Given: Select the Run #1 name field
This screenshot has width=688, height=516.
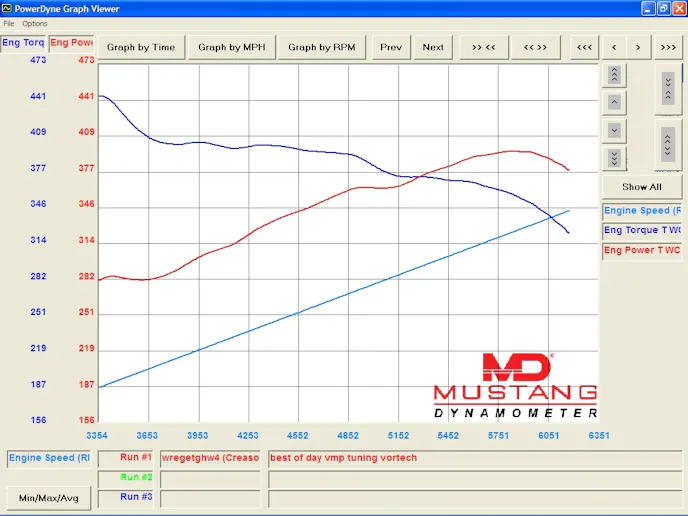Looking at the screenshot, I should (210, 458).
